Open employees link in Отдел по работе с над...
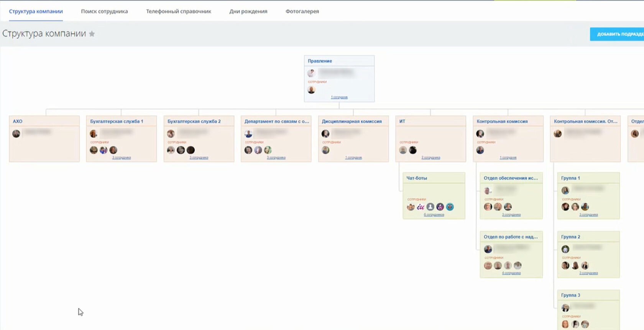644x330 pixels. (511, 273)
